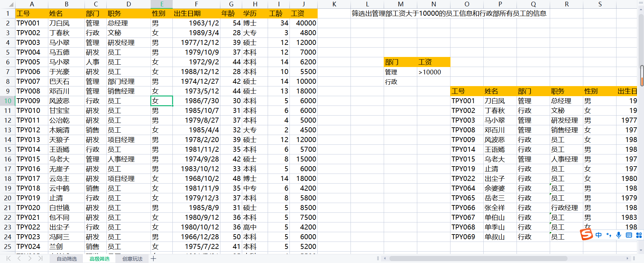Image resolution: width=644 pixels, height=263 pixels.
Task: Select the name 兰剑 in row 25
Action: [66, 247]
